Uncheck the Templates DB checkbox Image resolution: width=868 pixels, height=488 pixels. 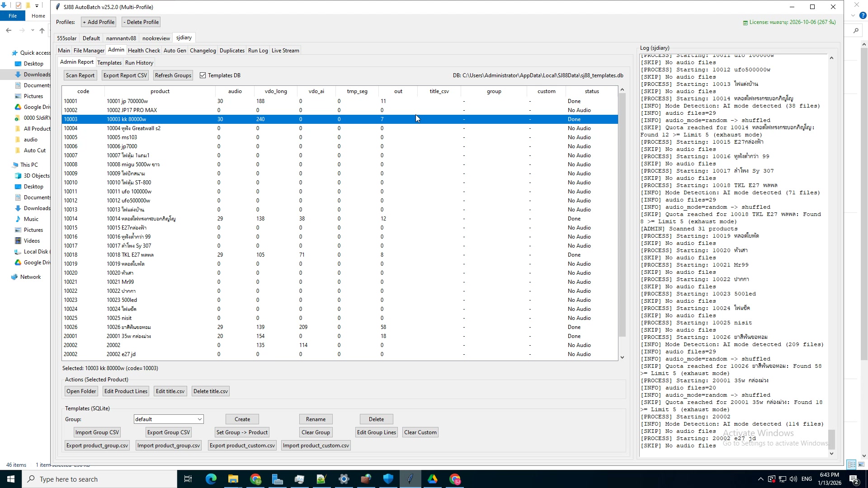click(x=203, y=75)
